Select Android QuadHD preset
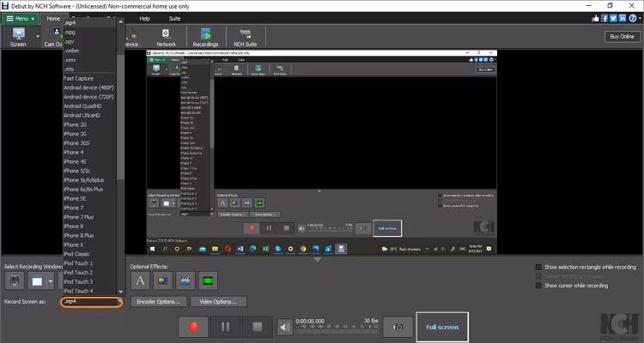Image resolution: width=644 pixels, height=343 pixels. [x=89, y=105]
